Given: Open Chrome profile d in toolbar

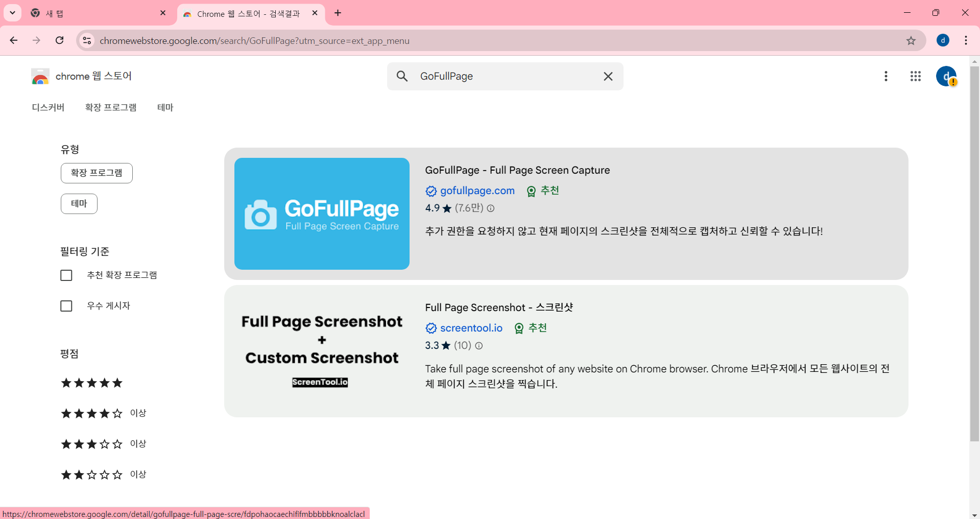Looking at the screenshot, I should pyautogui.click(x=943, y=40).
